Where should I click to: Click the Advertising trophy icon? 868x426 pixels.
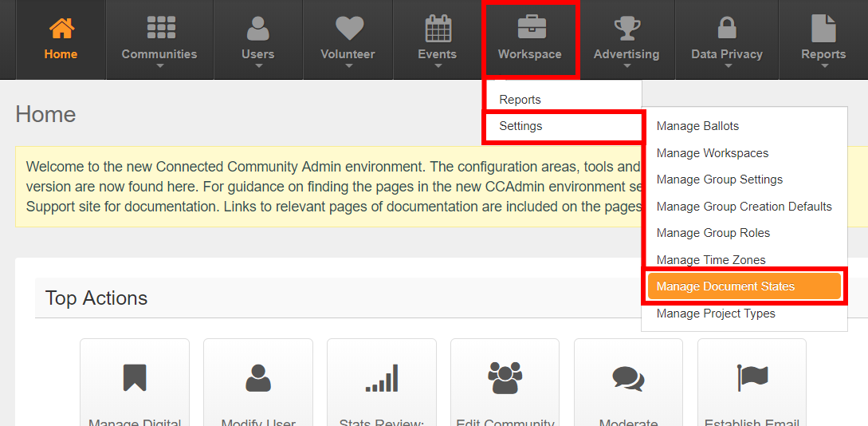point(626,28)
